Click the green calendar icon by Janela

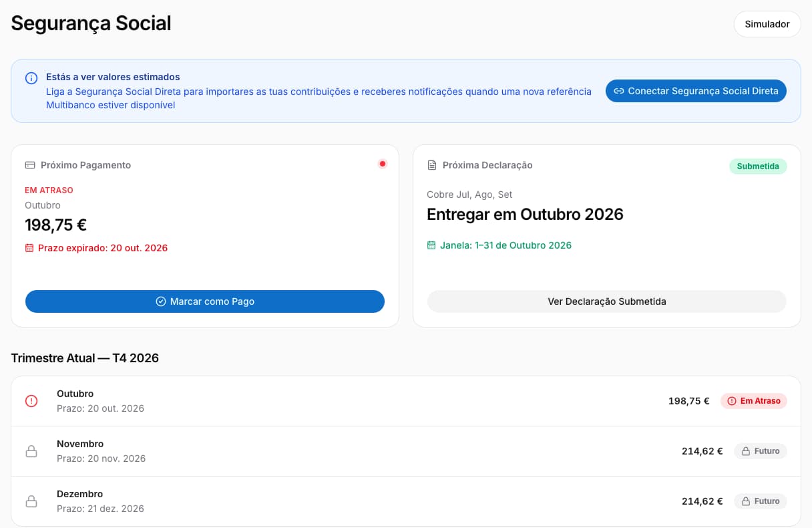(431, 245)
